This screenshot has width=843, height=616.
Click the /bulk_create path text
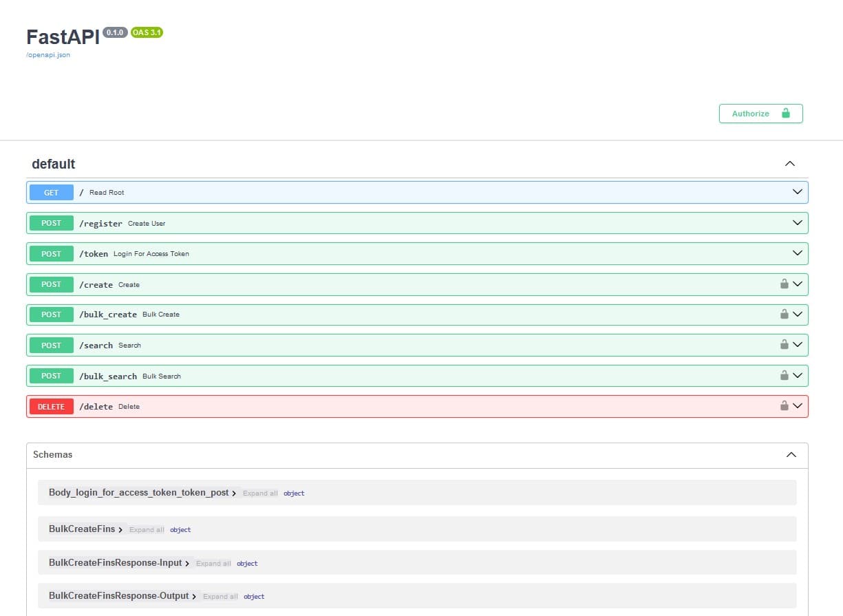[x=108, y=315]
